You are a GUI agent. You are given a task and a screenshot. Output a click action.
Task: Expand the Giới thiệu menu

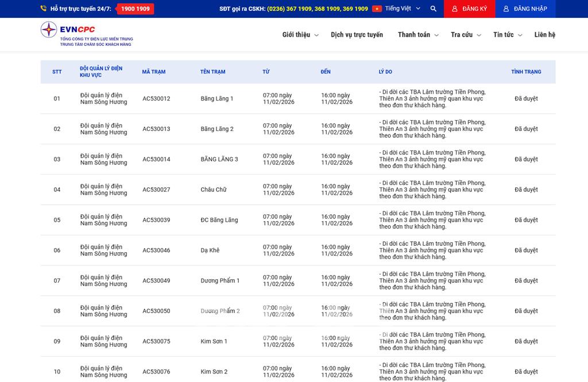300,35
